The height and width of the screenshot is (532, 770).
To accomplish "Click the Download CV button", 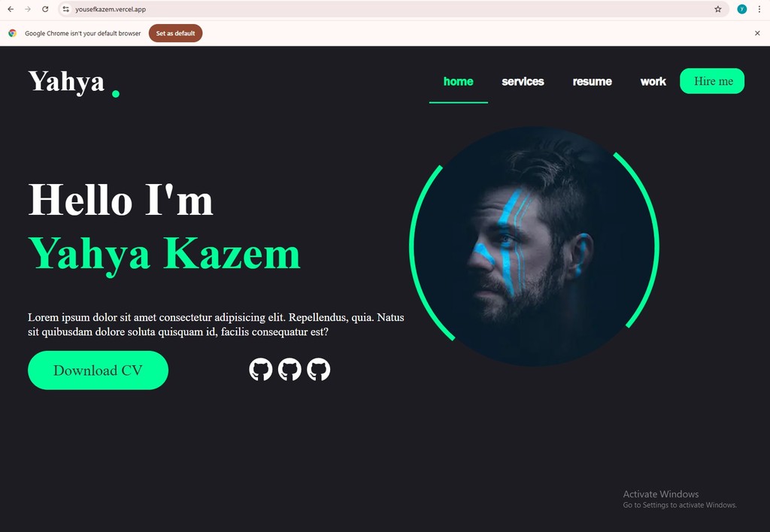I will point(99,370).
